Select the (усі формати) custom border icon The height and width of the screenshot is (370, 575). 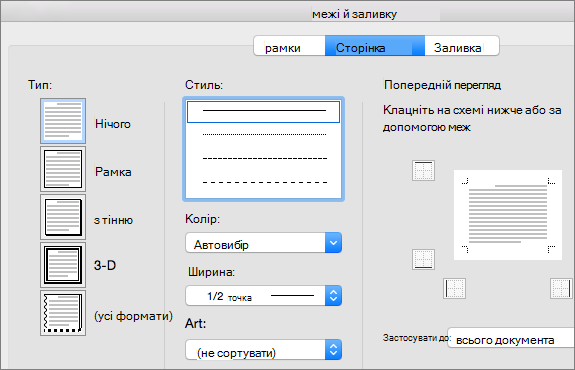(63, 313)
